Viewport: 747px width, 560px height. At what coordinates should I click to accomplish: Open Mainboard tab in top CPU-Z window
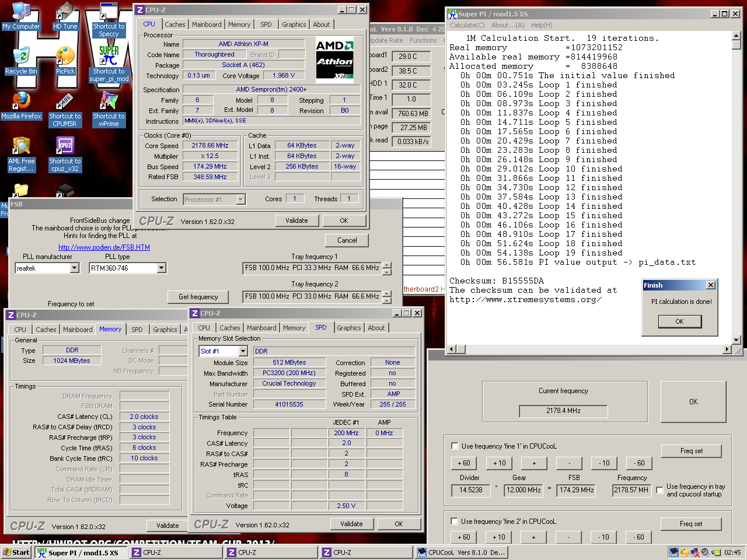207,24
